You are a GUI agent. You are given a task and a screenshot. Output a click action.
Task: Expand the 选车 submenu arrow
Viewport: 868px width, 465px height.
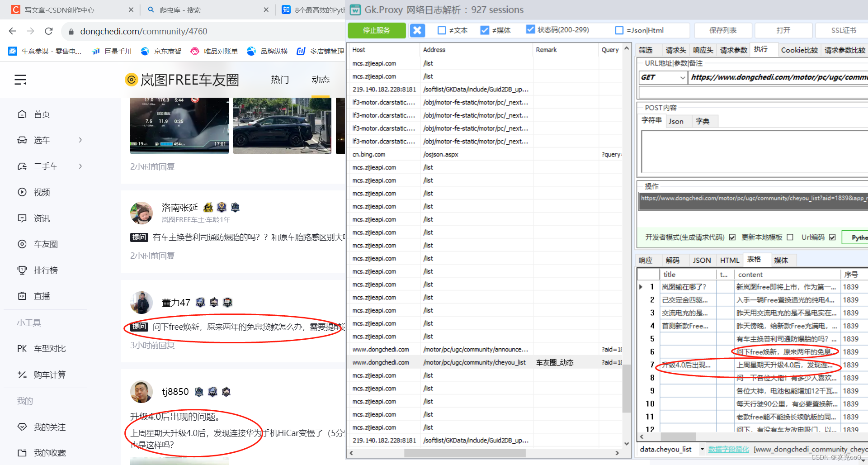click(x=80, y=140)
